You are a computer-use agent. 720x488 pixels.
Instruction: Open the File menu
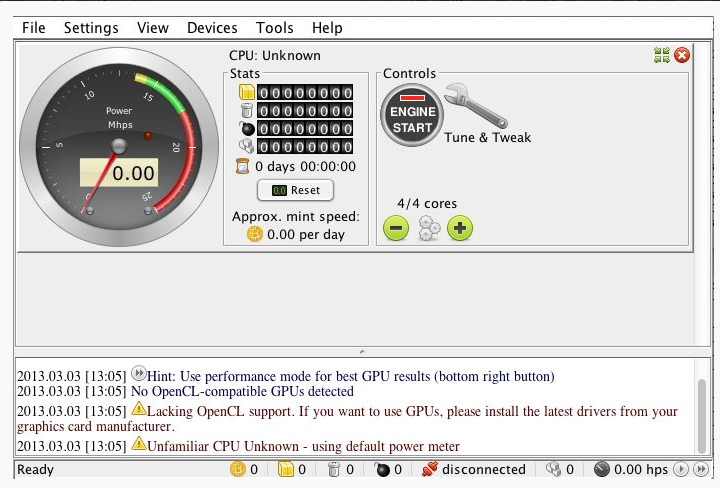tap(34, 28)
